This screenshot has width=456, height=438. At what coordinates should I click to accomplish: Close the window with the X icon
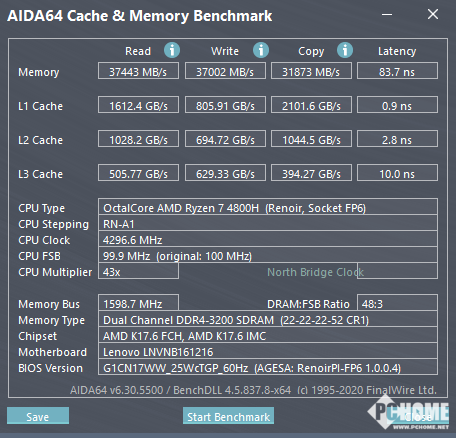tap(433, 14)
